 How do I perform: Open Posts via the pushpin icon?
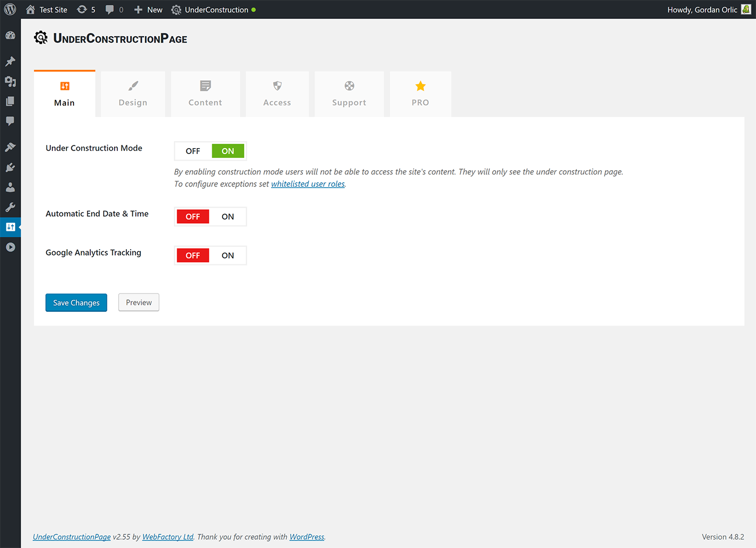pyautogui.click(x=10, y=61)
